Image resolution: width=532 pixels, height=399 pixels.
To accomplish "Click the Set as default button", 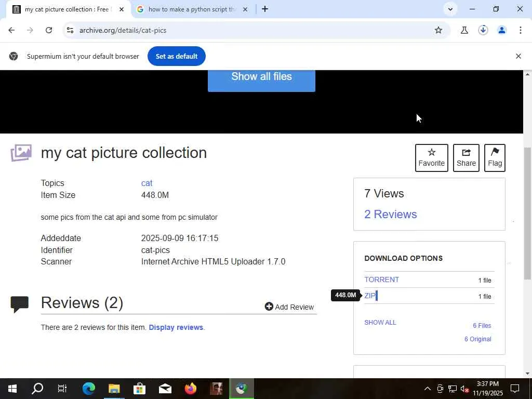I will click(x=177, y=56).
